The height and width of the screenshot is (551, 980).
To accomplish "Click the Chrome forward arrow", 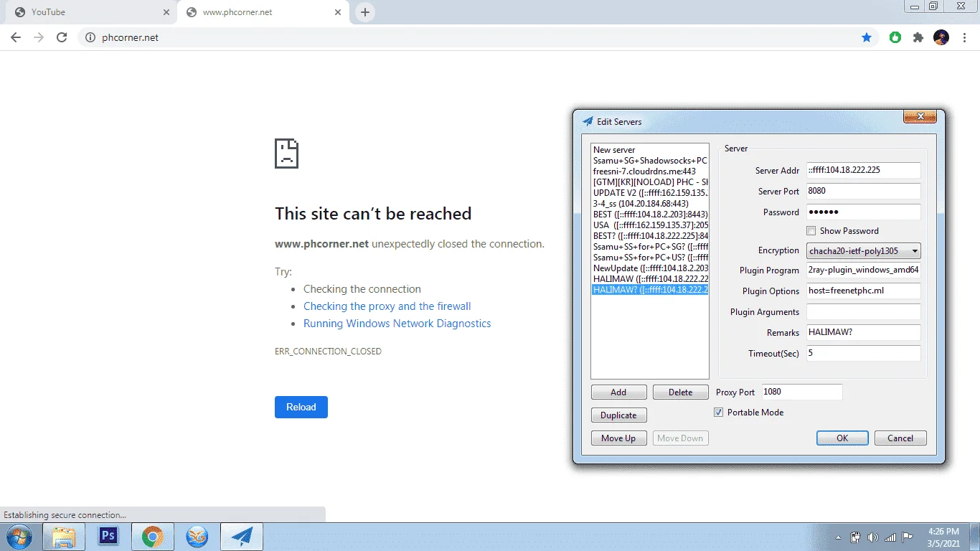I will coord(39,37).
